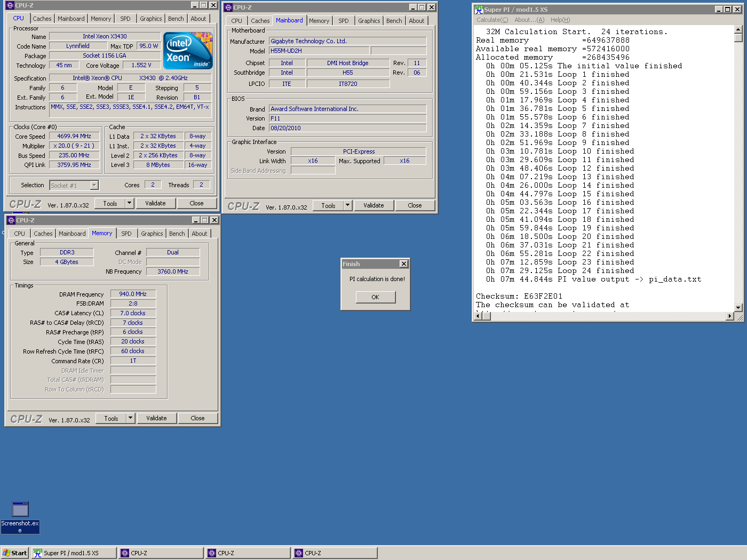Open Mainboard tab in the Memory window
This screenshot has width=747, height=560.
(x=72, y=234)
